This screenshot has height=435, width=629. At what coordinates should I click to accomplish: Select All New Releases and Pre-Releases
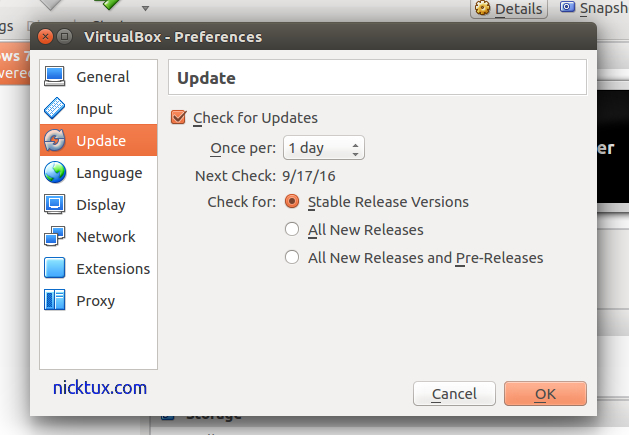(292, 258)
